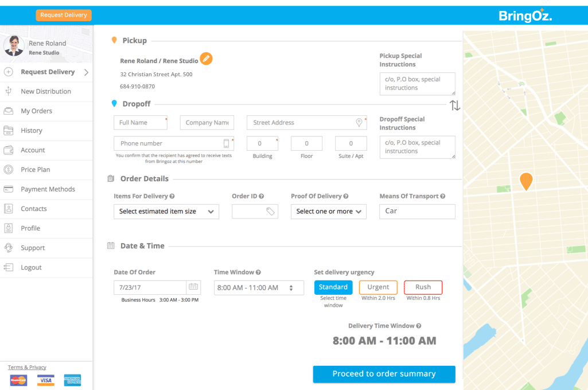Open the Select estimated item size dropdown
Image resolution: width=588 pixels, height=390 pixels.
pos(166,212)
